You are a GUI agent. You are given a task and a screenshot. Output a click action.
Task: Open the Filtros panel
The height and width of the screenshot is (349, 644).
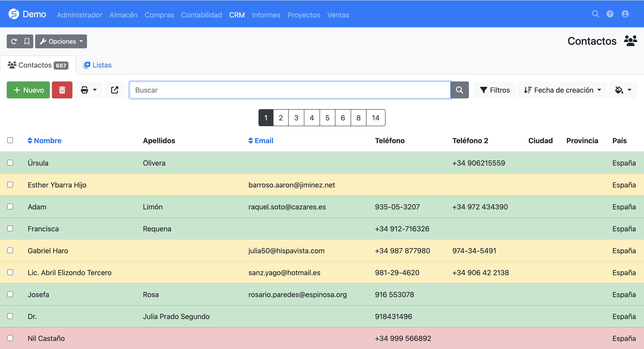tap(494, 90)
